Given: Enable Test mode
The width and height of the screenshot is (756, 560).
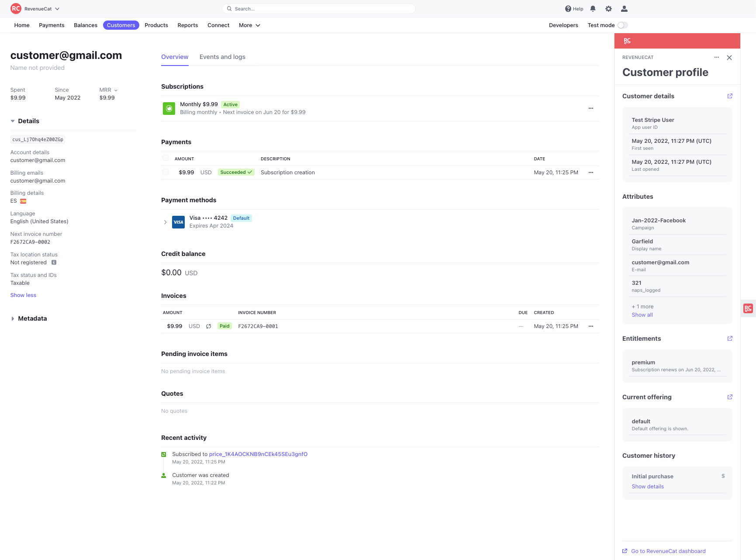Looking at the screenshot, I should (x=622, y=25).
